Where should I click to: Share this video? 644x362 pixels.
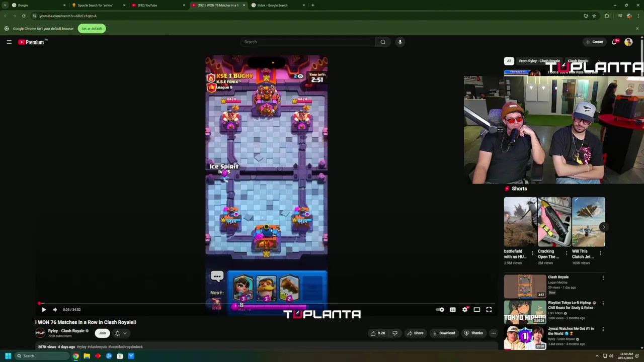(415, 333)
